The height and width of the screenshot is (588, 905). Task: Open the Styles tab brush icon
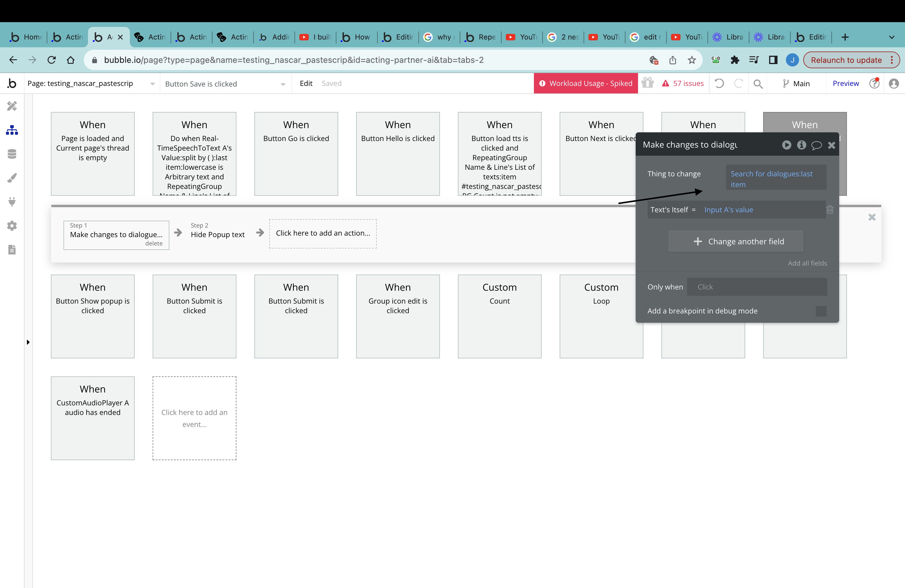12,178
